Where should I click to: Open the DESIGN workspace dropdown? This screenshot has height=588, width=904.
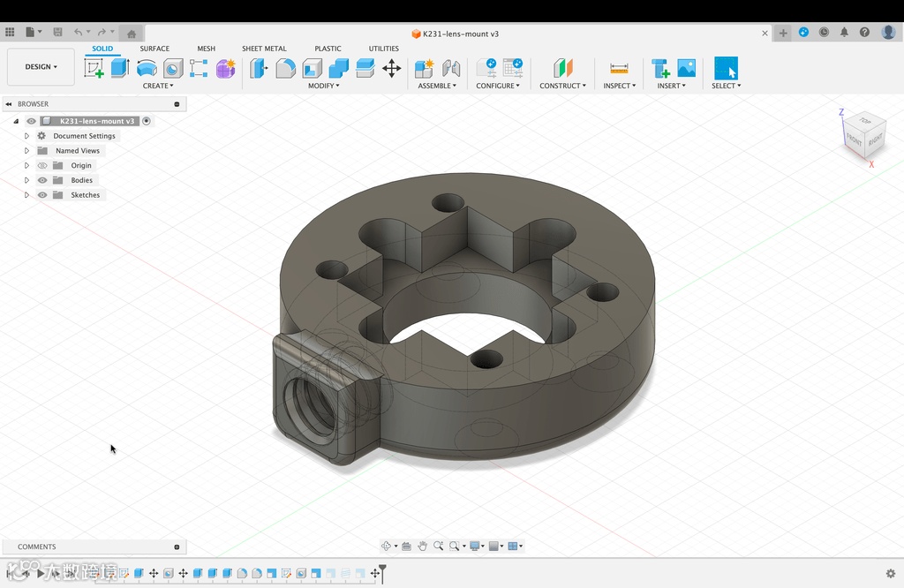(41, 67)
